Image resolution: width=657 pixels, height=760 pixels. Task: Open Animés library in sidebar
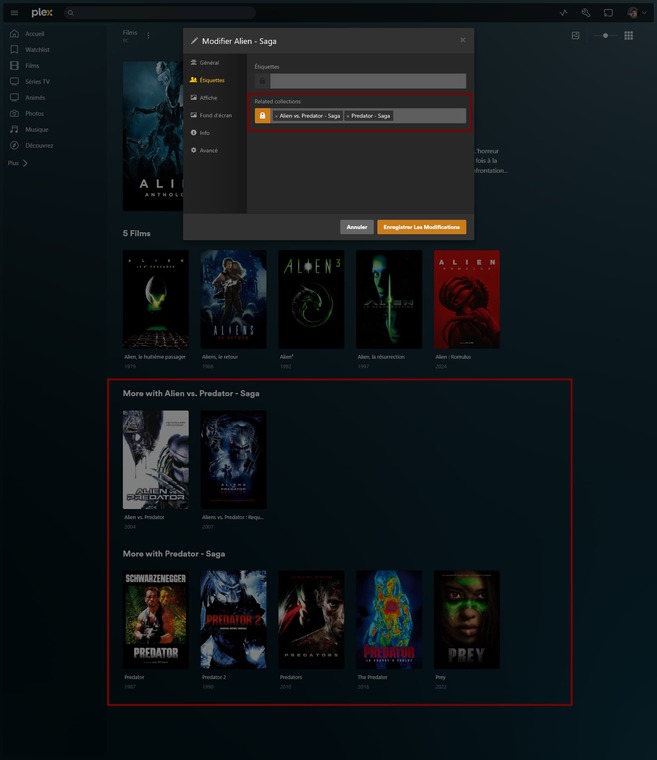click(35, 97)
